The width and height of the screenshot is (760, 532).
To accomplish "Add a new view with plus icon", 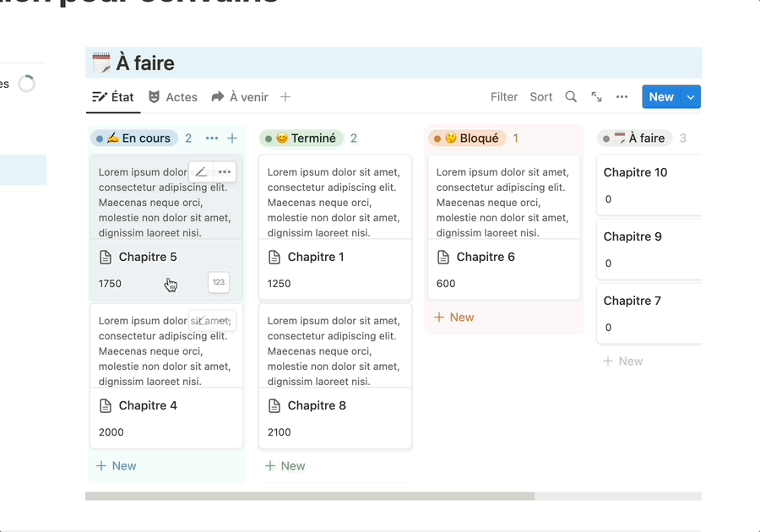I will [x=285, y=97].
